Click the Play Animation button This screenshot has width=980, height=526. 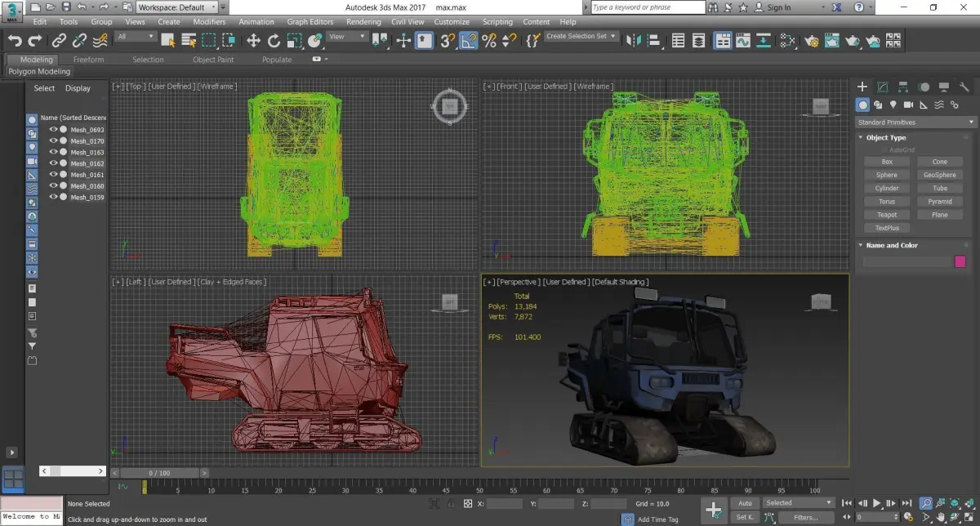877,503
